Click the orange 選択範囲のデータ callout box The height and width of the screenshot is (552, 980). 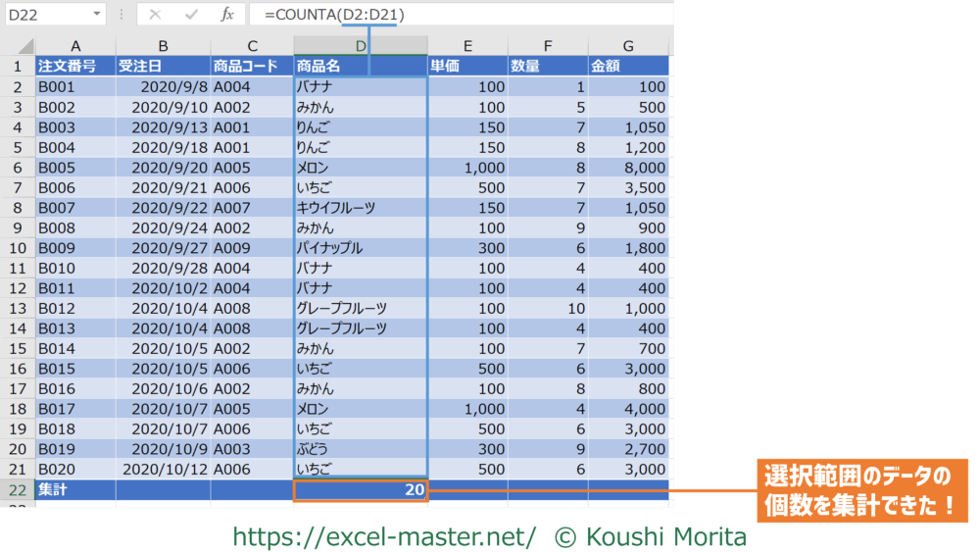(x=862, y=492)
